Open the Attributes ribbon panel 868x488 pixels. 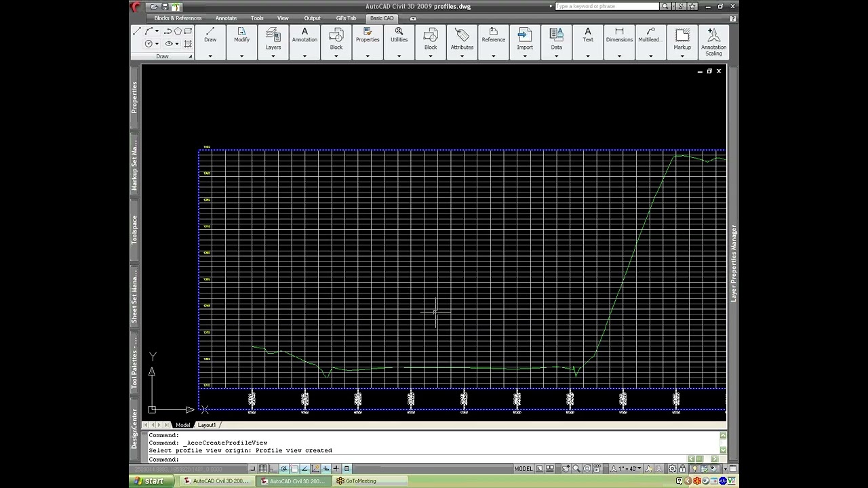coord(462,42)
